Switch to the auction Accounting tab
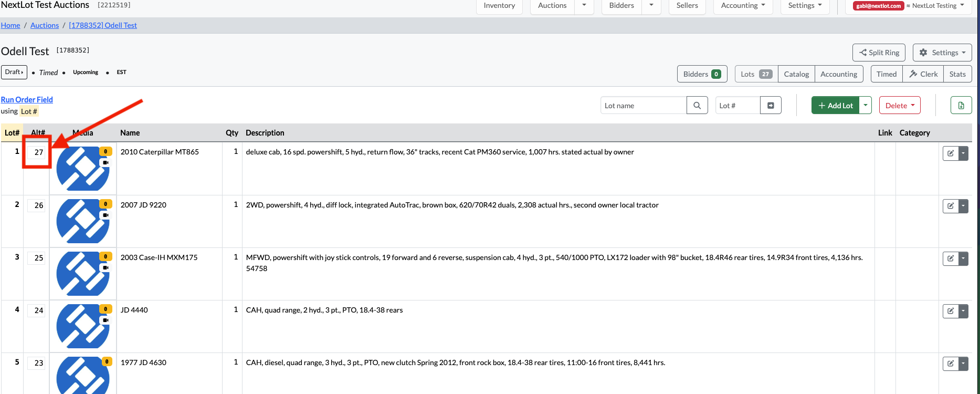This screenshot has width=980, height=394. click(839, 74)
